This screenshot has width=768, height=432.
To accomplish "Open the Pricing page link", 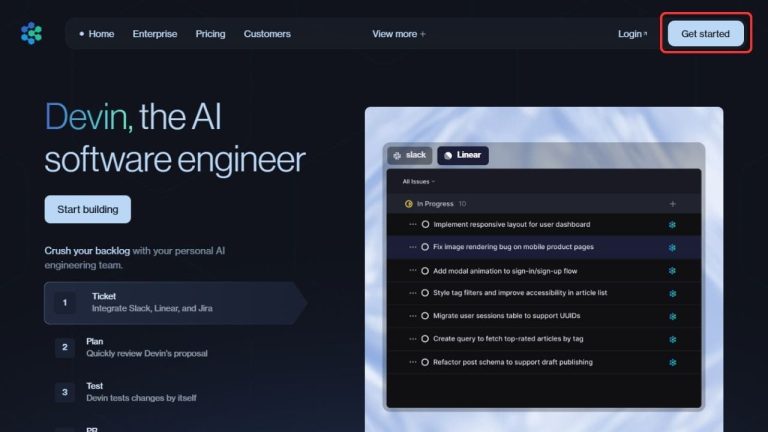I will click(210, 34).
